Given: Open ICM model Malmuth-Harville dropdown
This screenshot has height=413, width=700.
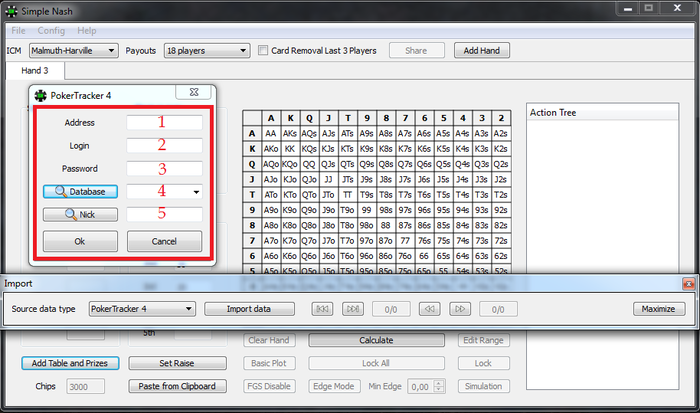Looking at the screenshot, I should 74,50.
